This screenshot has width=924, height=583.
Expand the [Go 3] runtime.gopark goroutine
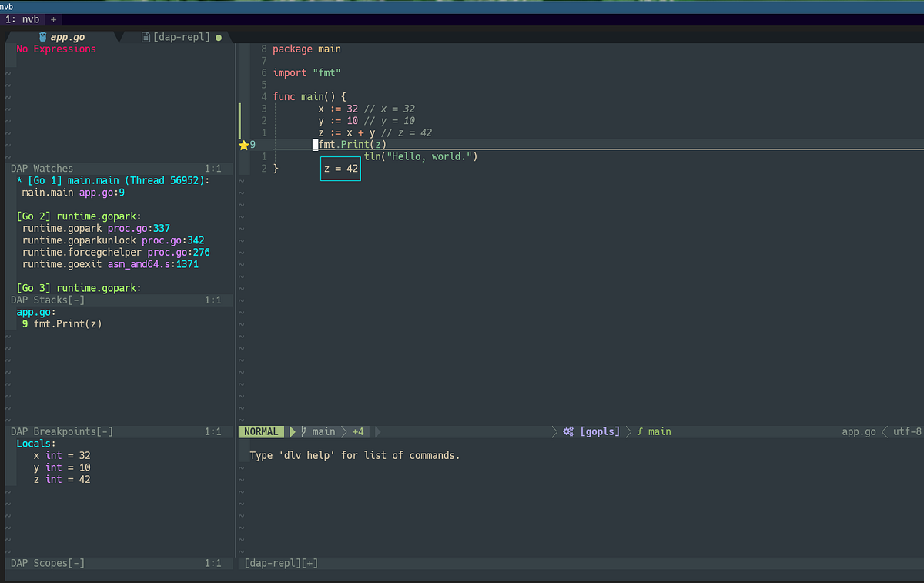pos(79,288)
